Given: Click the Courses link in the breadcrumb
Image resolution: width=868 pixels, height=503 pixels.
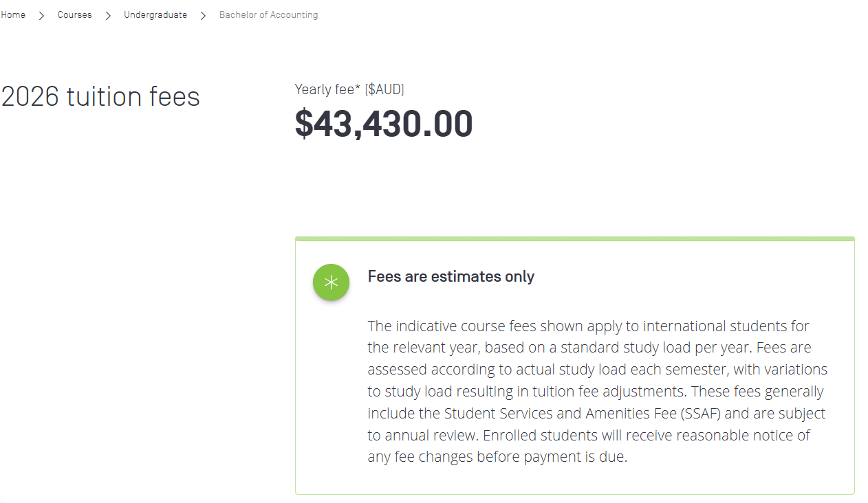Looking at the screenshot, I should pyautogui.click(x=75, y=14).
